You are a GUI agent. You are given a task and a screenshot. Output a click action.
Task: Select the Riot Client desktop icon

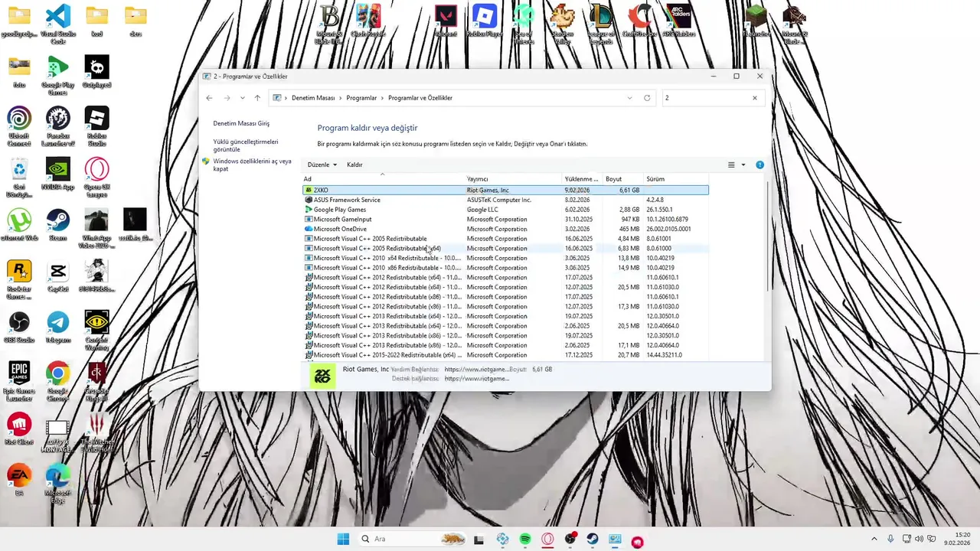click(x=19, y=429)
